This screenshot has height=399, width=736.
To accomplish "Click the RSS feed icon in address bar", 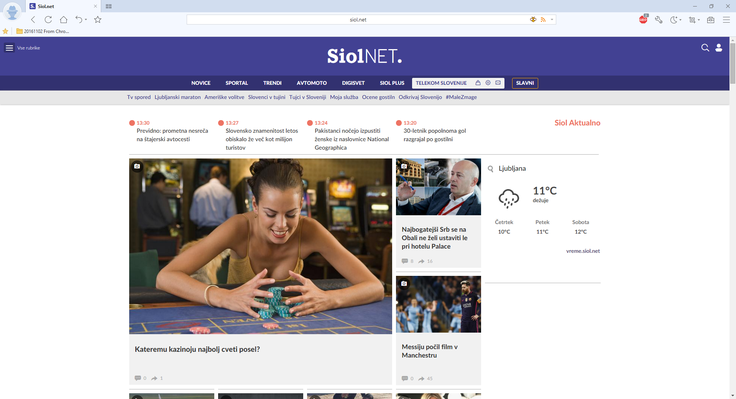I will (543, 20).
